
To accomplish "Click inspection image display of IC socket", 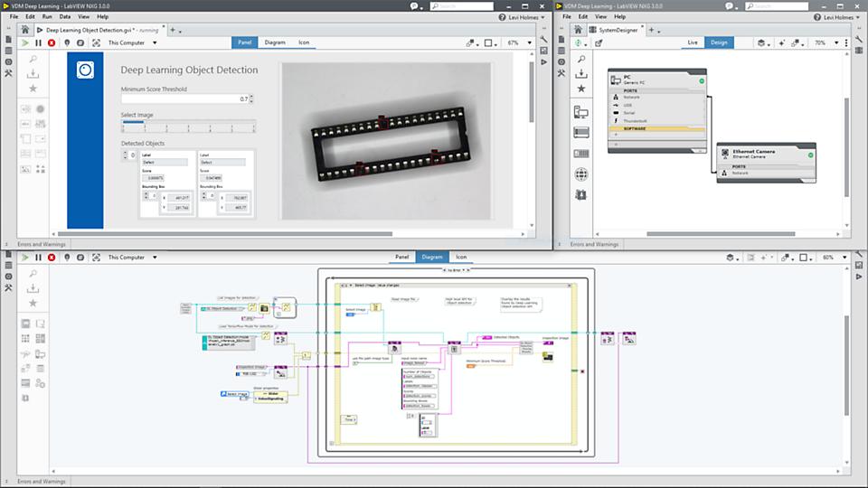I will coord(386,141).
